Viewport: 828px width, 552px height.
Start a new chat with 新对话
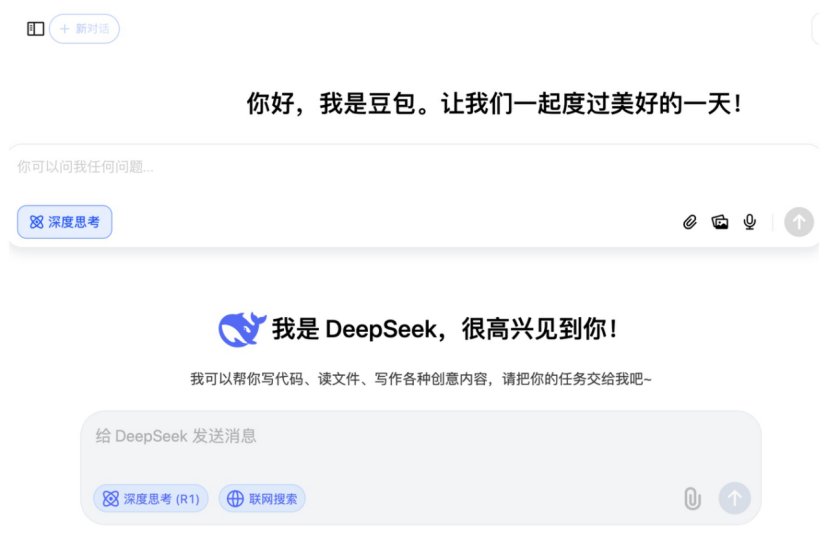(x=84, y=29)
